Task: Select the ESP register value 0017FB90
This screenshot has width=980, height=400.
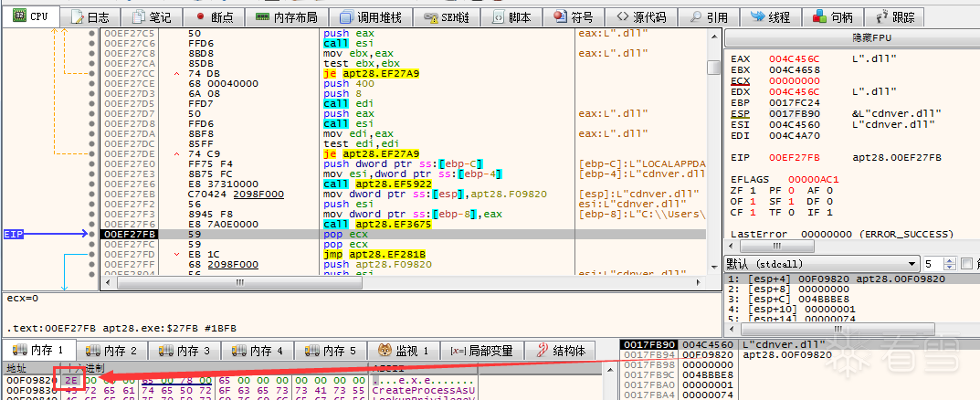Action: point(793,114)
